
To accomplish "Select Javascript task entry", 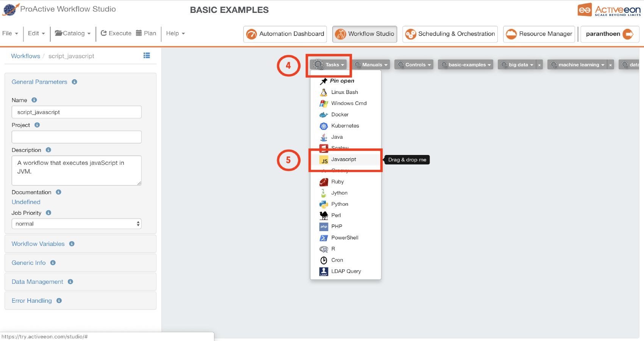I will click(345, 160).
